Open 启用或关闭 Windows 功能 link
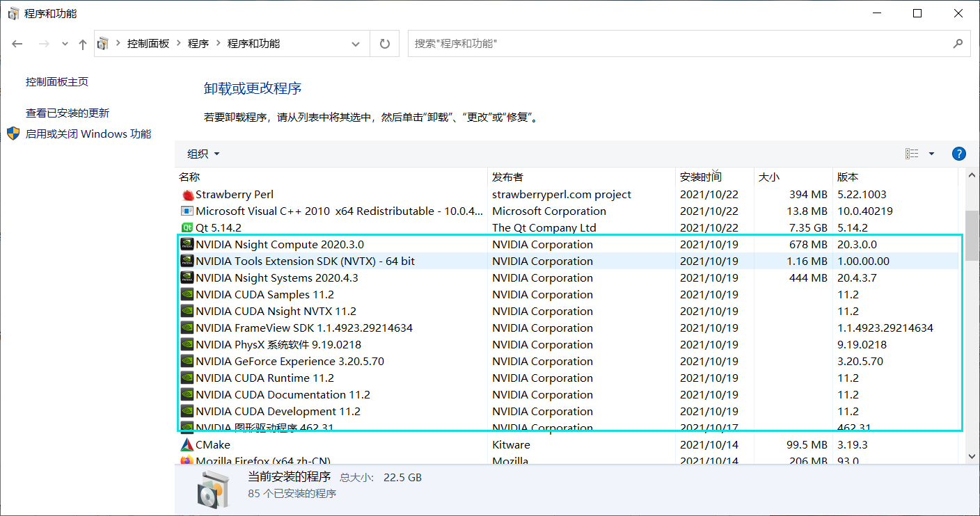 coord(88,134)
